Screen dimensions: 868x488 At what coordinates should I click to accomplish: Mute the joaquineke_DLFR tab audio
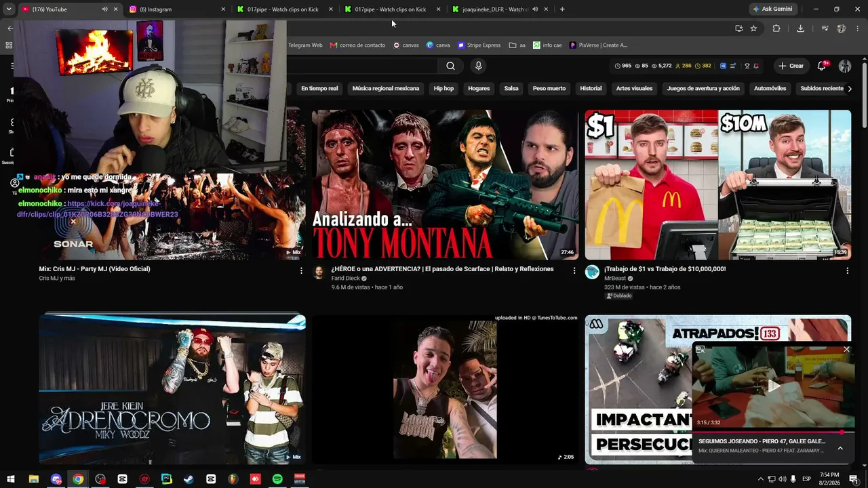coord(535,9)
